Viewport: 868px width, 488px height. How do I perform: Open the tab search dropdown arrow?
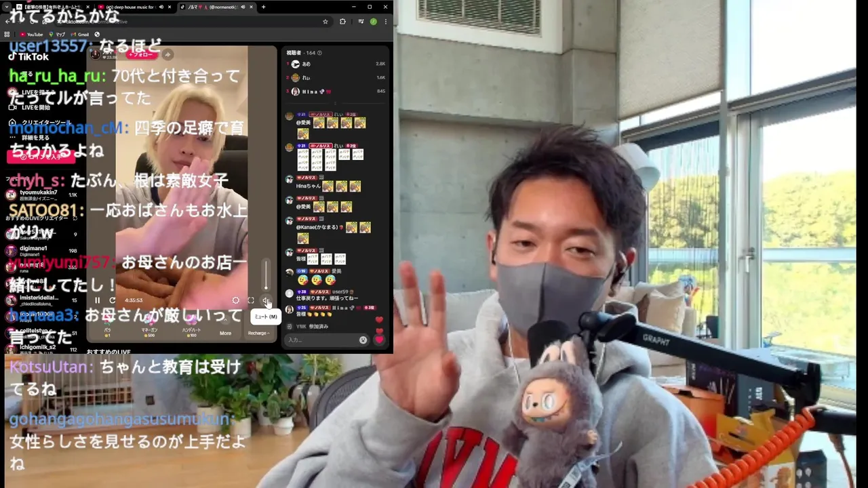tap(6, 7)
